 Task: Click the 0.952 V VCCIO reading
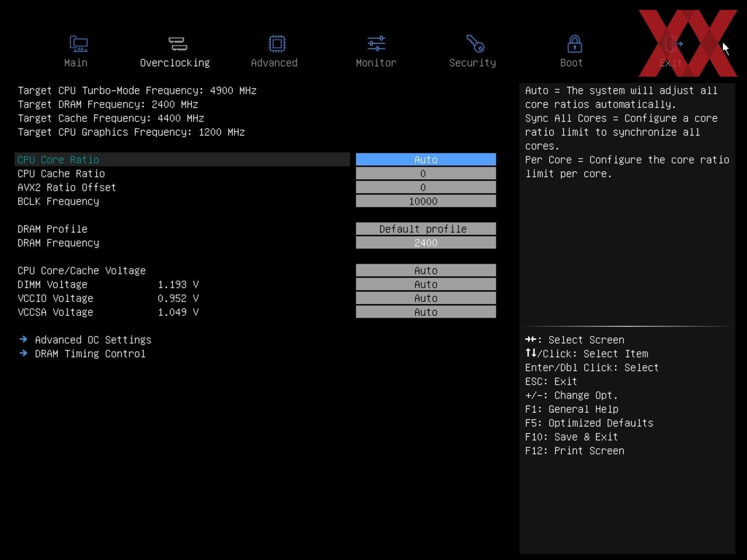click(x=178, y=298)
